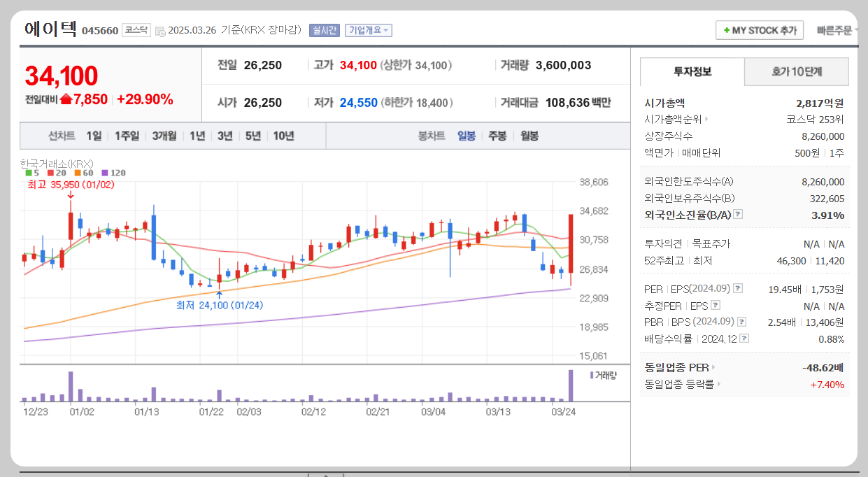The width and height of the screenshot is (868, 477).
Task: Click the 02/12 date label on chart axis
Action: tap(314, 412)
